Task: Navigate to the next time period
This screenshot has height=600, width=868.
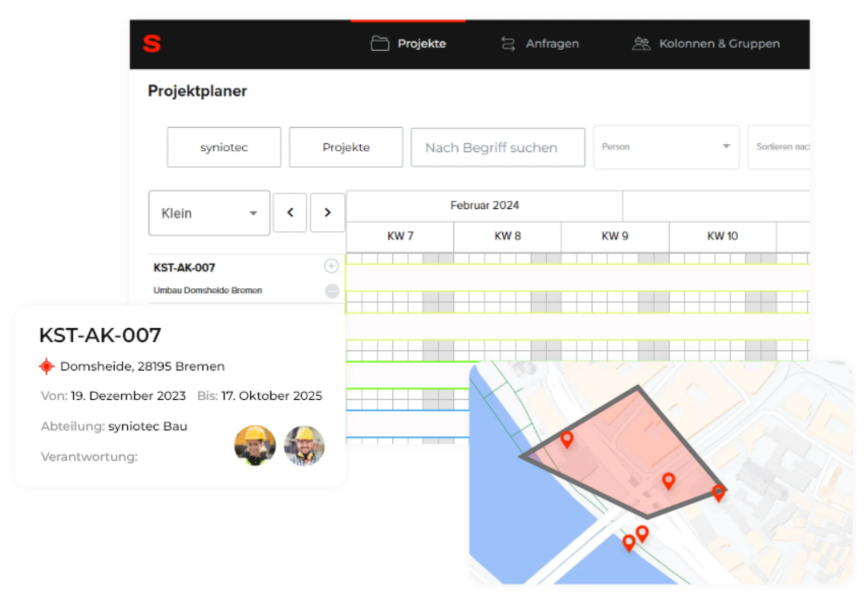Action: pyautogui.click(x=327, y=212)
